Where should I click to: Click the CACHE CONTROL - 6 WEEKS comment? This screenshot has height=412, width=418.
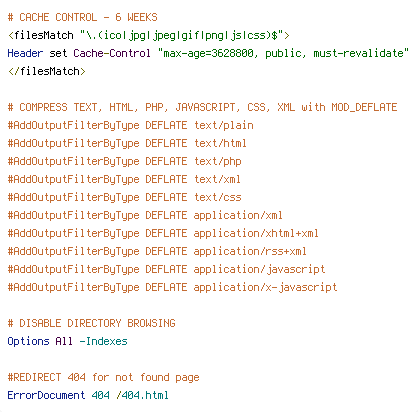(83, 17)
